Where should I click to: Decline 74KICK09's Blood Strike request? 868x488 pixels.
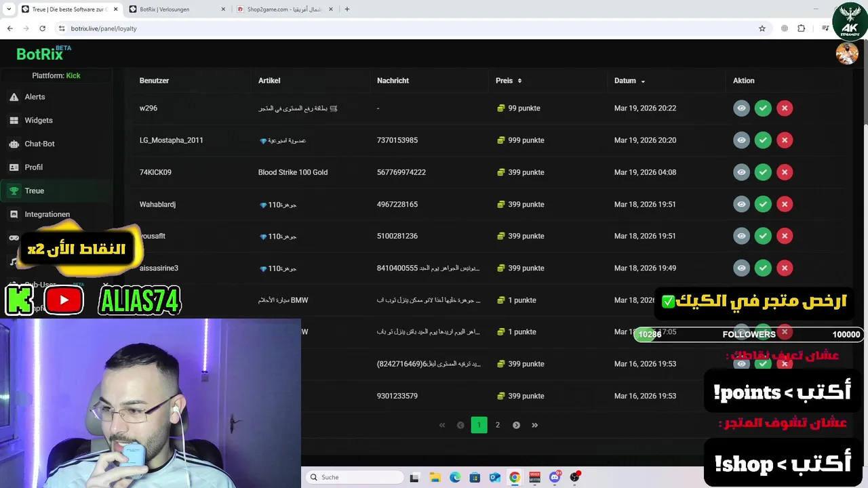pyautogui.click(x=785, y=172)
